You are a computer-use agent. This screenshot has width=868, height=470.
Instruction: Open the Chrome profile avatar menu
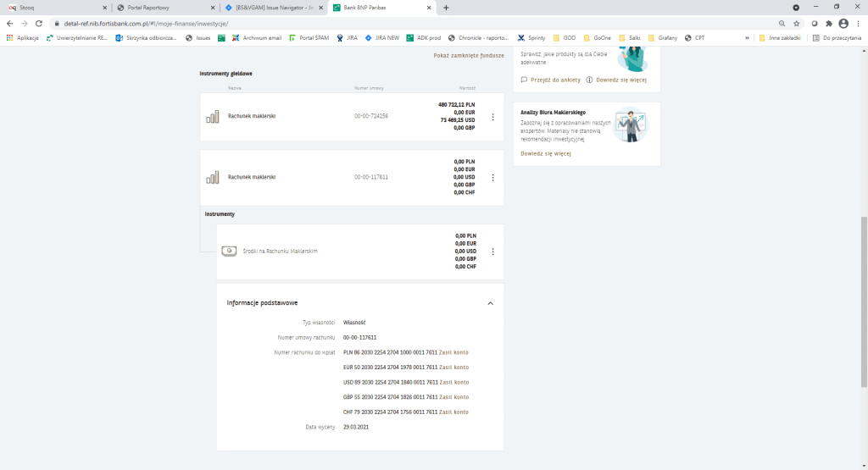(x=843, y=24)
